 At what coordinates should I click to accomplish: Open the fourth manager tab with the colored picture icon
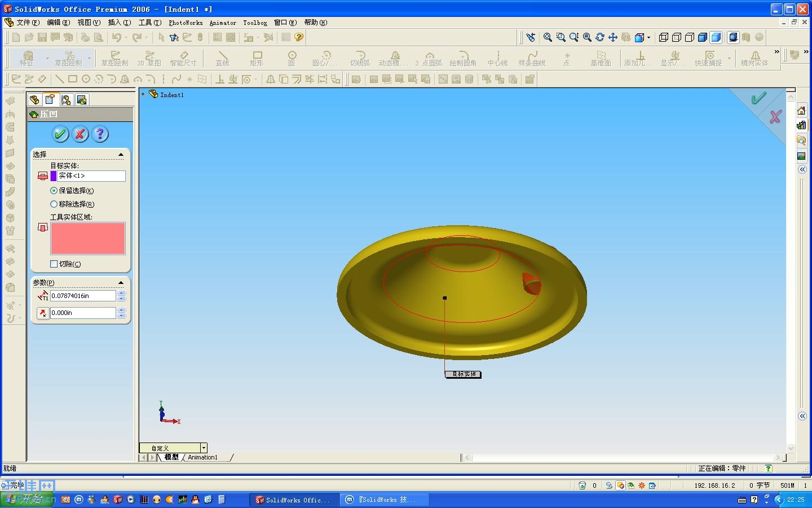click(x=82, y=100)
